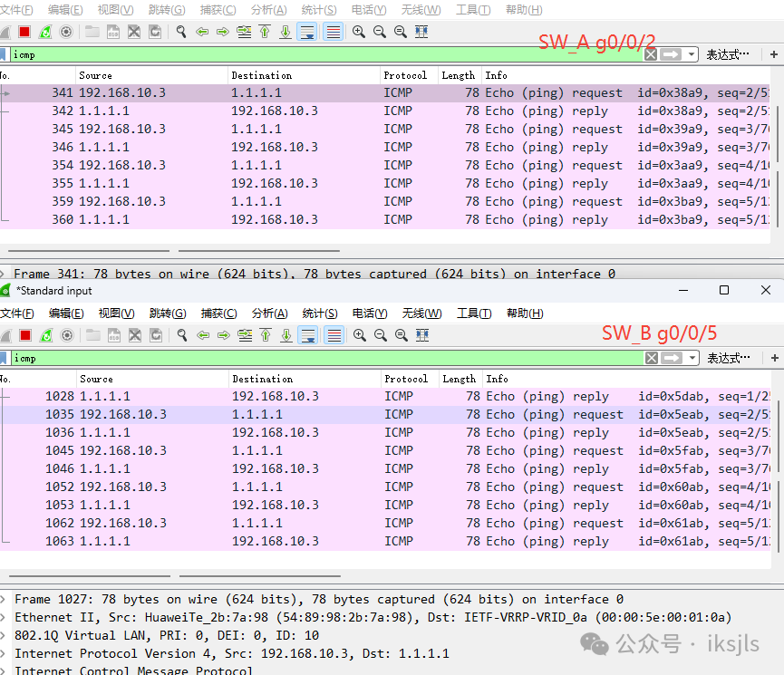Reset zoom to normal in SW_A window

[401, 32]
